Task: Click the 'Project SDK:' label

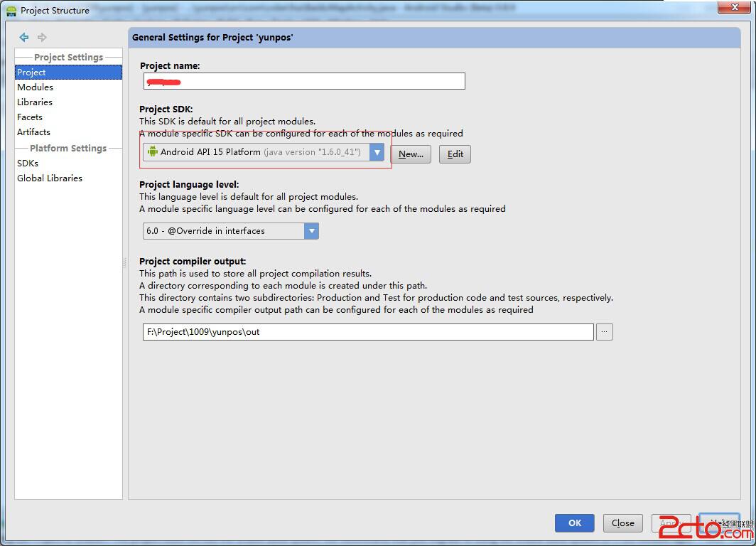Action: coord(166,109)
